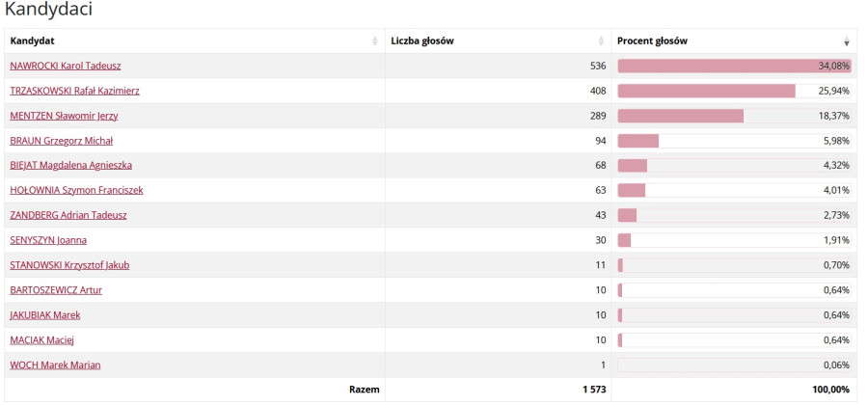The width and height of the screenshot is (868, 405).
Task: Click SENYSZYN Joanna candidate link
Action: point(48,240)
